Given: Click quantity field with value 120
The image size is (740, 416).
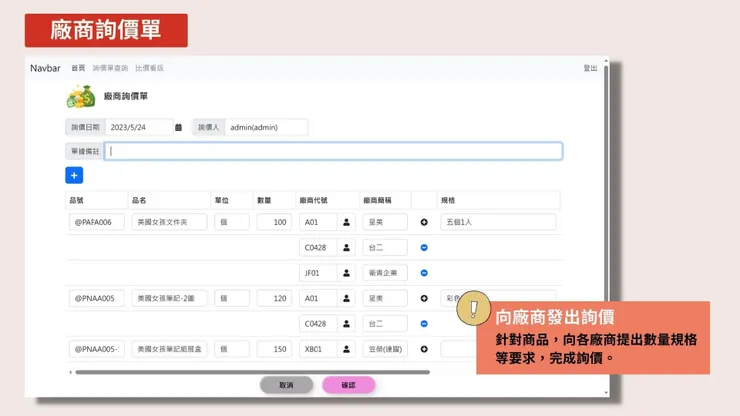Looking at the screenshot, I should [274, 298].
